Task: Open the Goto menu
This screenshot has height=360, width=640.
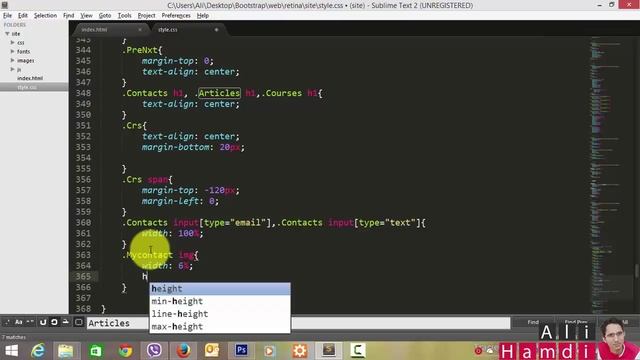Action: 104,16
